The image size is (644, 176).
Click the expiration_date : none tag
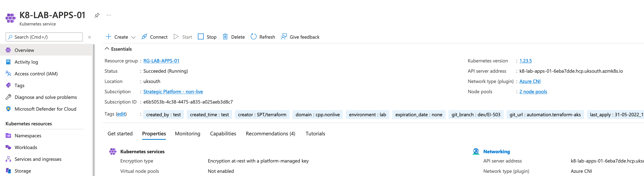tap(419, 115)
